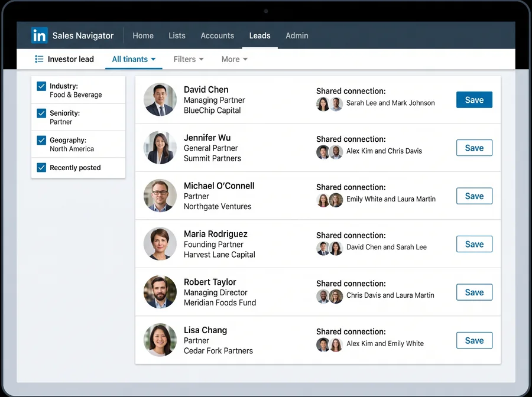Screen dimensions: 532x397
Task: Uncheck the Seniority Partner filter
Action: [41, 113]
